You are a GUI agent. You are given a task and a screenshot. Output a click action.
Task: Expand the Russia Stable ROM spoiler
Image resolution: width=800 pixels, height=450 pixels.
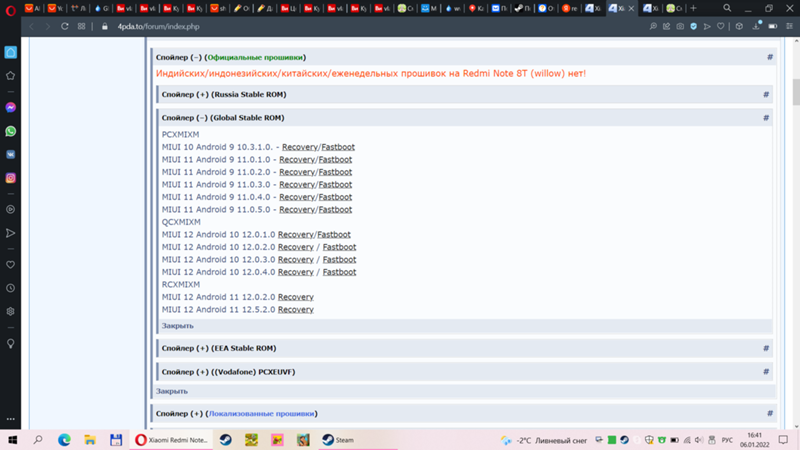click(x=223, y=94)
